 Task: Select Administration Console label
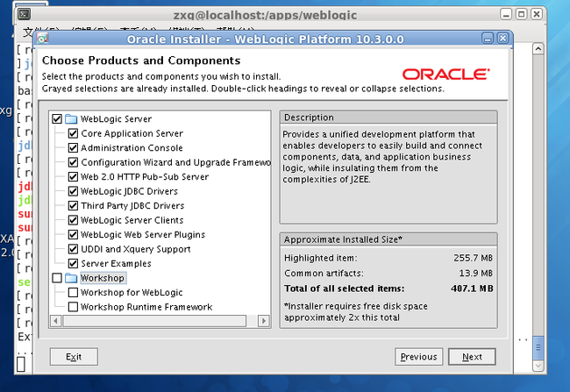[132, 148]
